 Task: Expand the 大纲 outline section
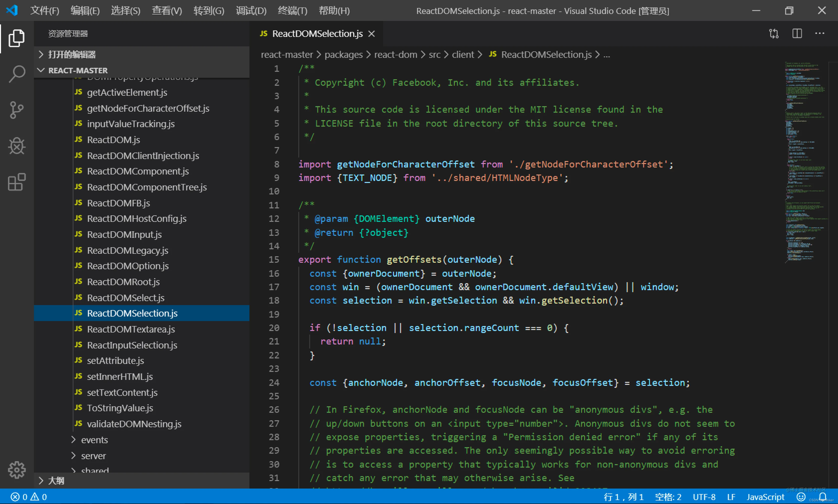pos(56,481)
